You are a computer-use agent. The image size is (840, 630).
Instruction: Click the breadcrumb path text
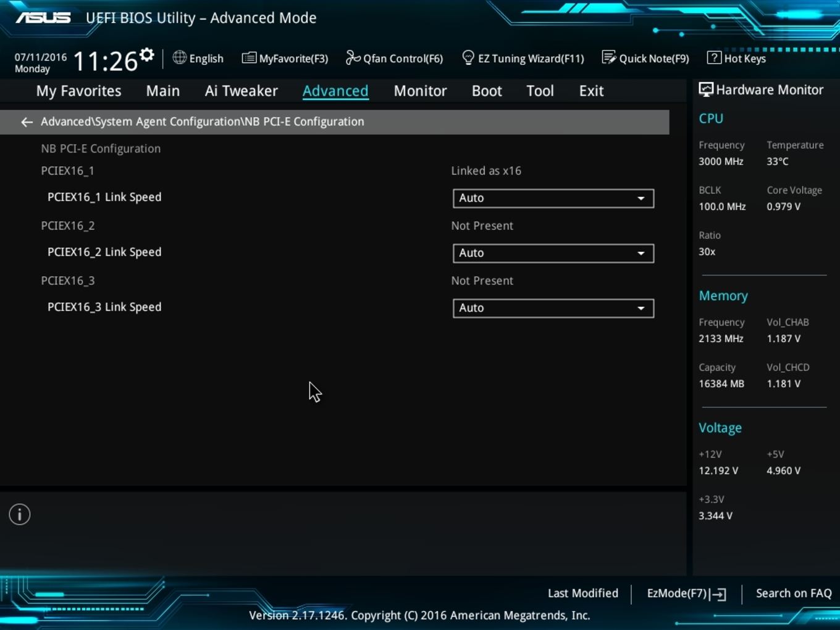coord(203,122)
